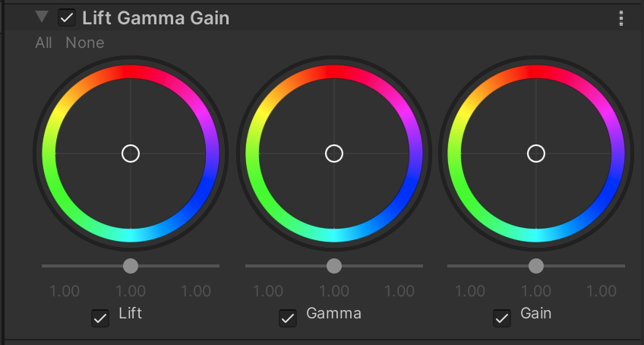Click the Lift Gamma Gain header title
This screenshot has height=345, width=644.
pyautogui.click(x=155, y=17)
